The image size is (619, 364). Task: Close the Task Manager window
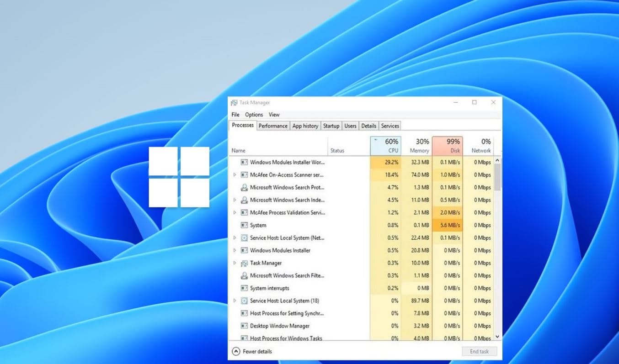[x=493, y=103]
